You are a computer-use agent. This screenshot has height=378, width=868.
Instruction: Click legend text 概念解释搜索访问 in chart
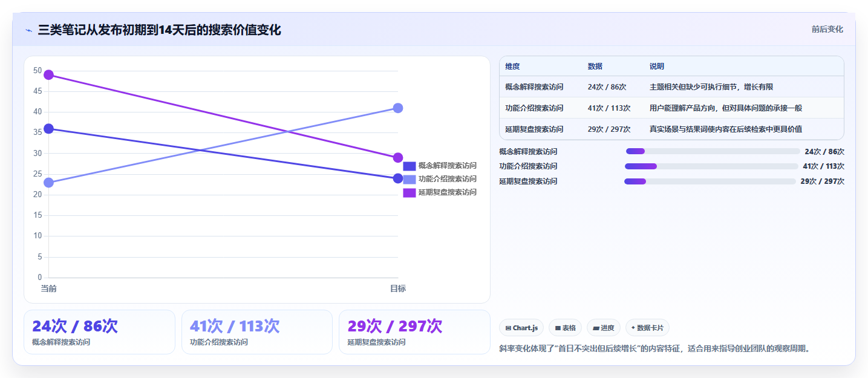448,166
